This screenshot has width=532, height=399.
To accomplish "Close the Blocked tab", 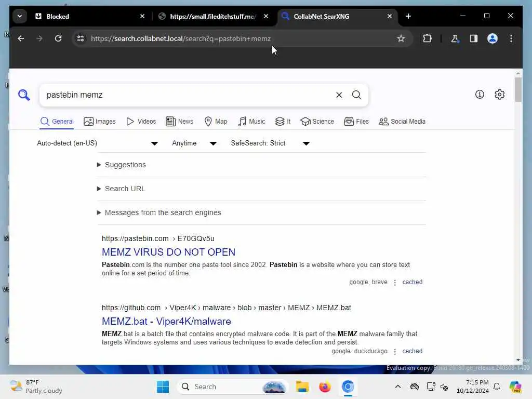I will [142, 16].
